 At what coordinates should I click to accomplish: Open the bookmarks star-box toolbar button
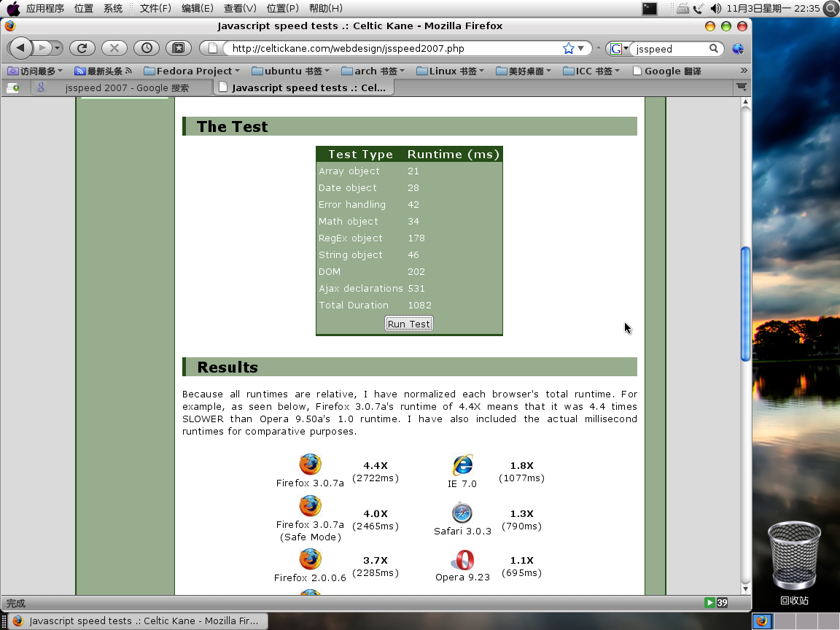179,48
